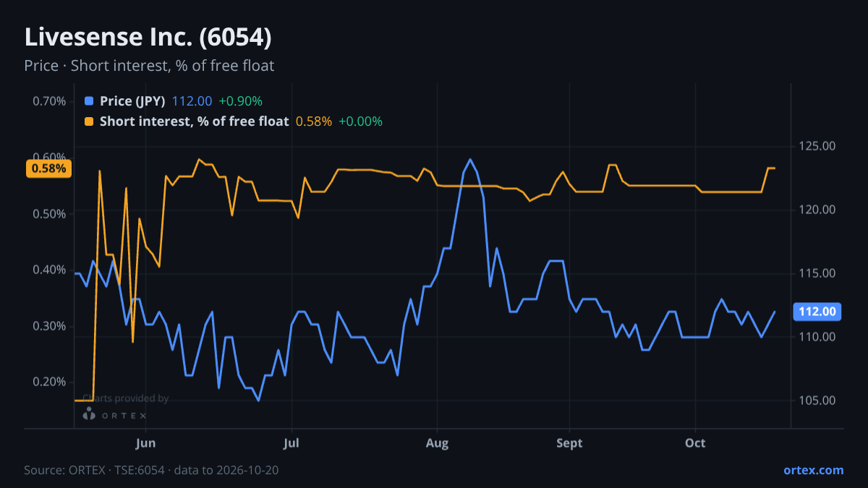Click the subtitle 'Price · Short interest, % of free float'
Viewport: 868px width, 488px height.
[x=149, y=66]
